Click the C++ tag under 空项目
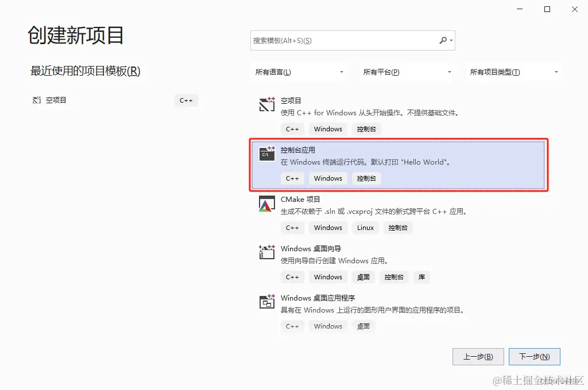The image size is (588, 390). pos(292,128)
